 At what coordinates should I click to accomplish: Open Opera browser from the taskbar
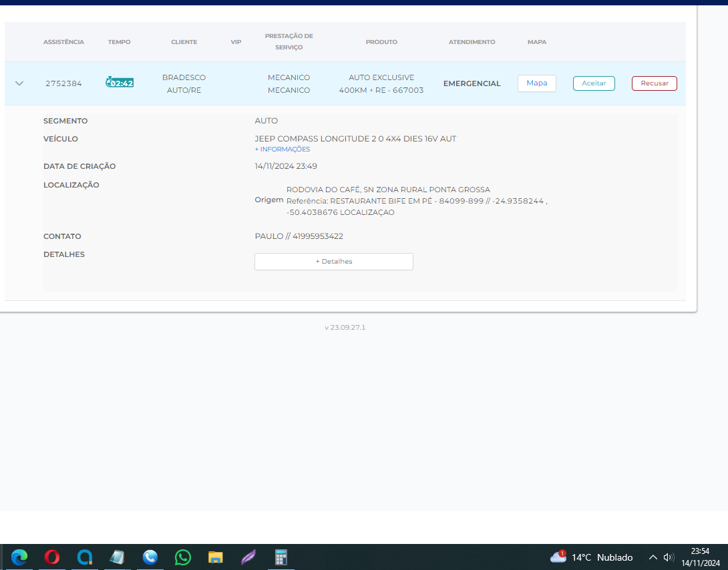tap(52, 557)
